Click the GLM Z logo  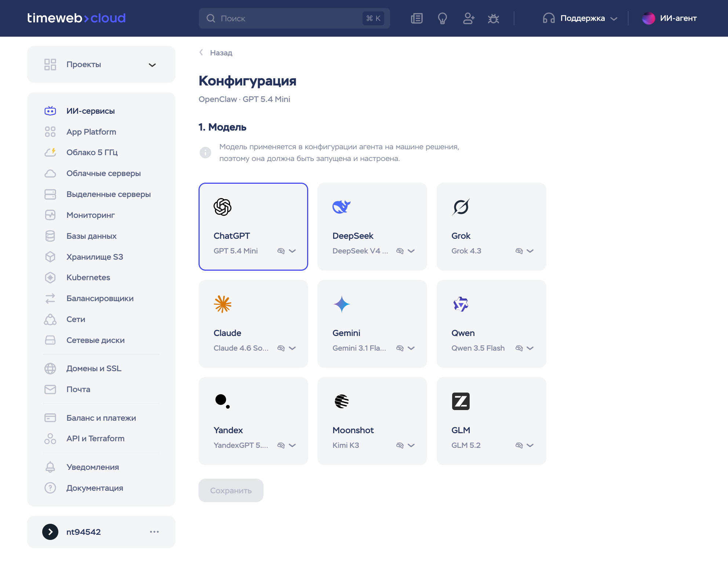[x=461, y=401]
